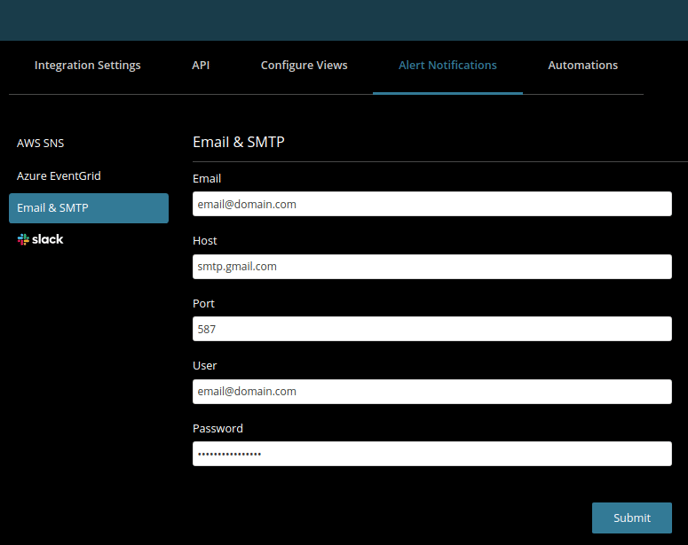Image resolution: width=688 pixels, height=545 pixels.
Task: Select the Alert Notifications tab
Action: click(448, 65)
